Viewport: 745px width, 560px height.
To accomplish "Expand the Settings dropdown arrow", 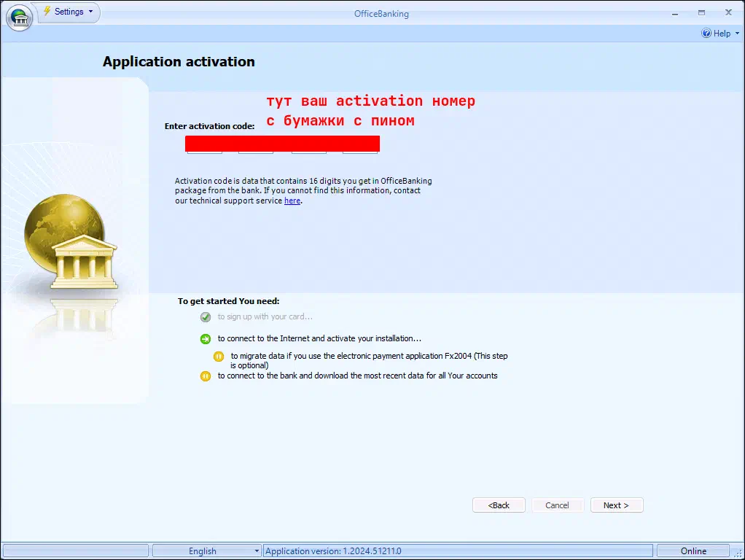I will [x=90, y=12].
